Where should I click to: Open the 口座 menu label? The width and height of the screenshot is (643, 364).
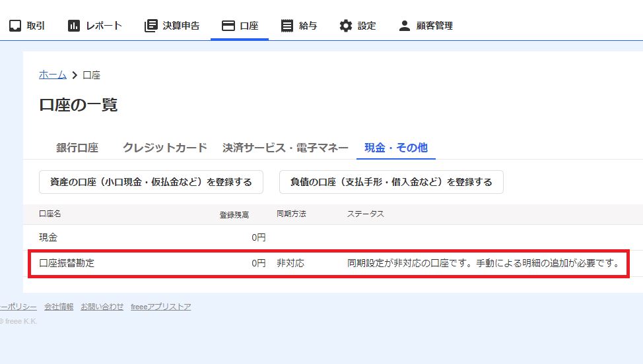click(x=249, y=26)
